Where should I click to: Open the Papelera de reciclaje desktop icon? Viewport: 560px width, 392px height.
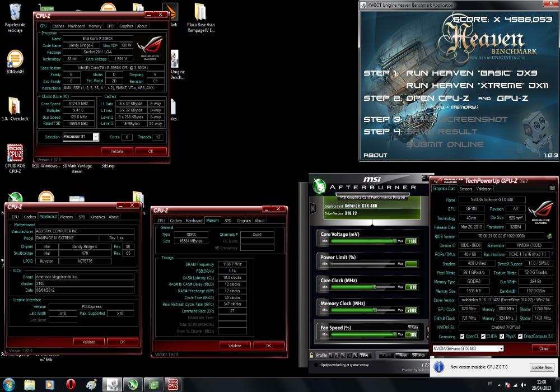[x=15, y=18]
